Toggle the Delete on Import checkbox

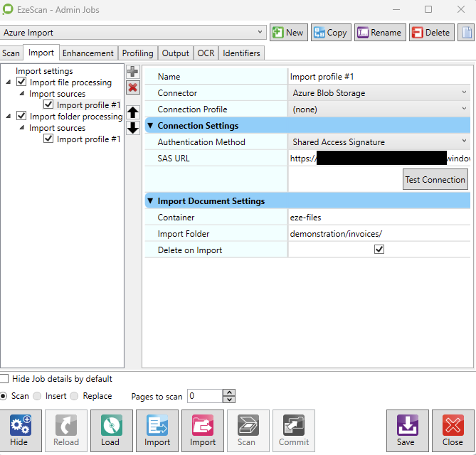[x=379, y=250]
